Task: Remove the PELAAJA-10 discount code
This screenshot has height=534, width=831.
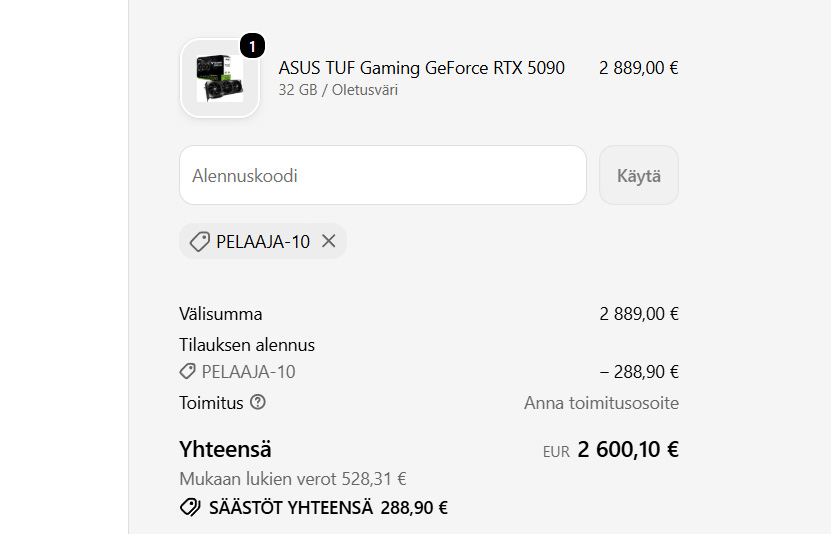Action: tap(329, 241)
